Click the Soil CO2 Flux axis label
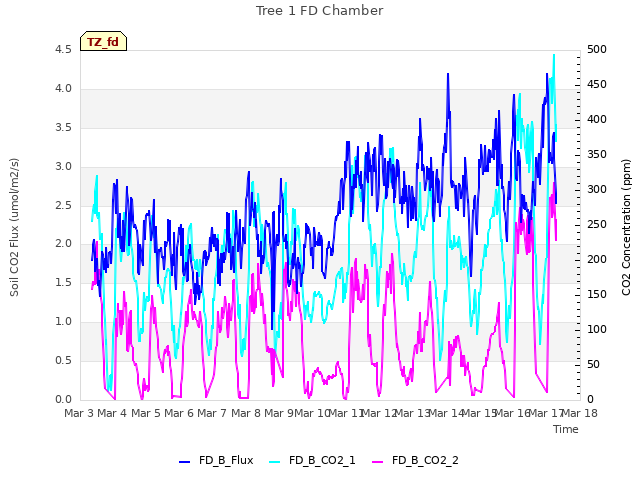Viewport: 640px width, 480px height. click(14, 227)
